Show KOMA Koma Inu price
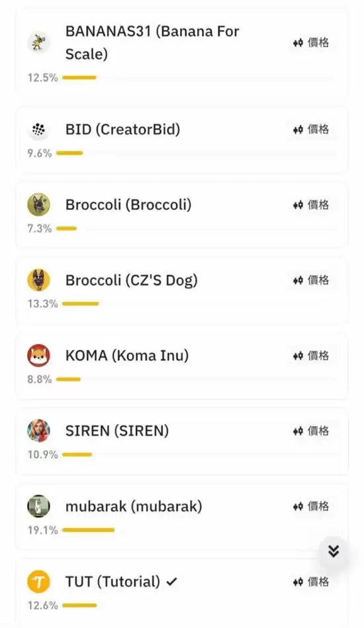The image size is (364, 628). (311, 355)
